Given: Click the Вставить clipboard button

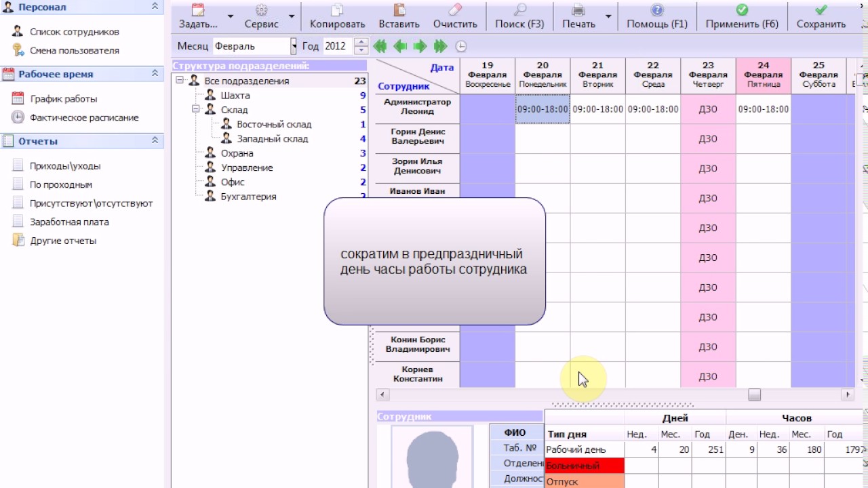Looking at the screenshot, I should [399, 16].
